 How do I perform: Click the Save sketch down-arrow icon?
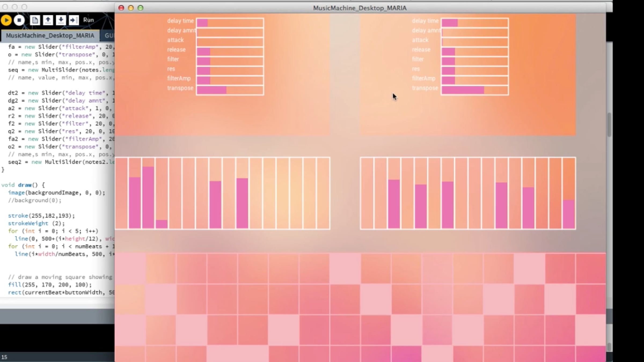click(61, 20)
